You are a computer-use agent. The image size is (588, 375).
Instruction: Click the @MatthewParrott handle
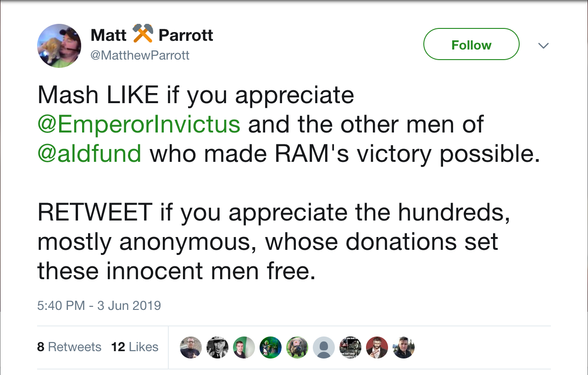pyautogui.click(x=140, y=55)
